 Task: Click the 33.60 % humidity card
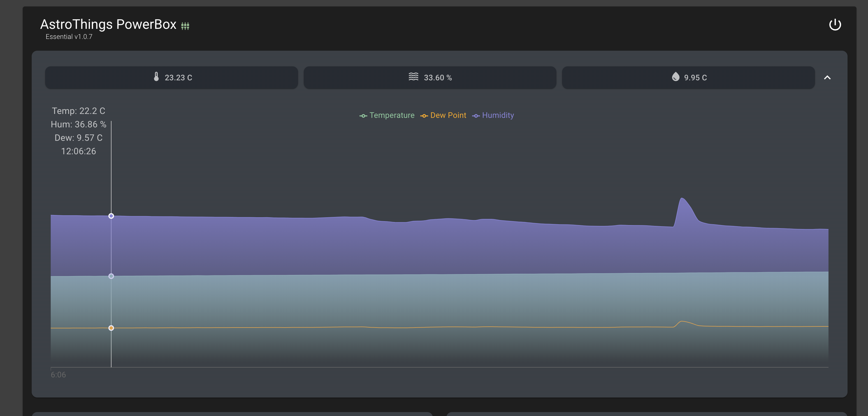coord(430,78)
